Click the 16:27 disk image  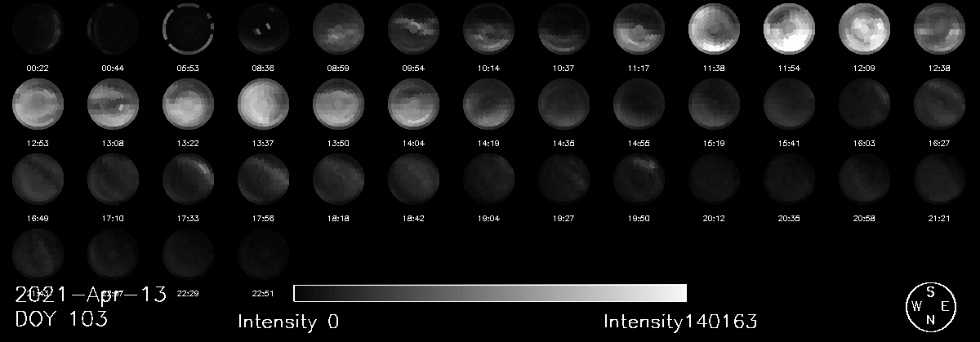(x=939, y=104)
